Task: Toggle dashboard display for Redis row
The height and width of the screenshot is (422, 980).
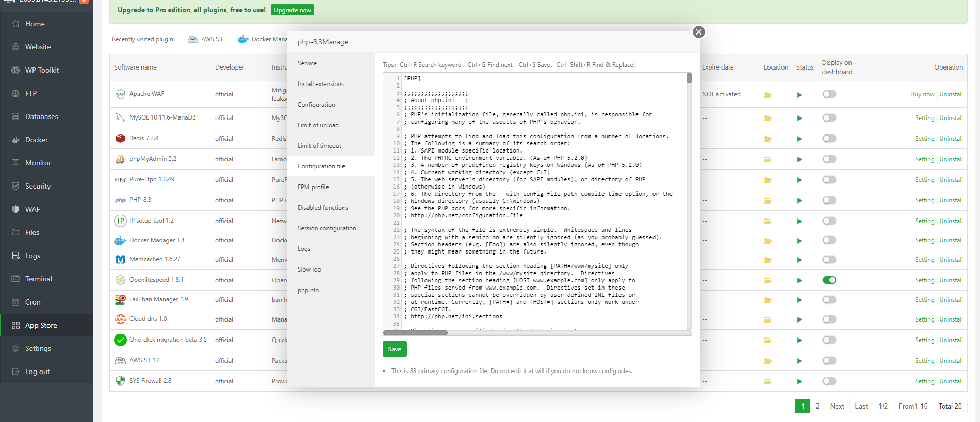Action: coord(829,139)
